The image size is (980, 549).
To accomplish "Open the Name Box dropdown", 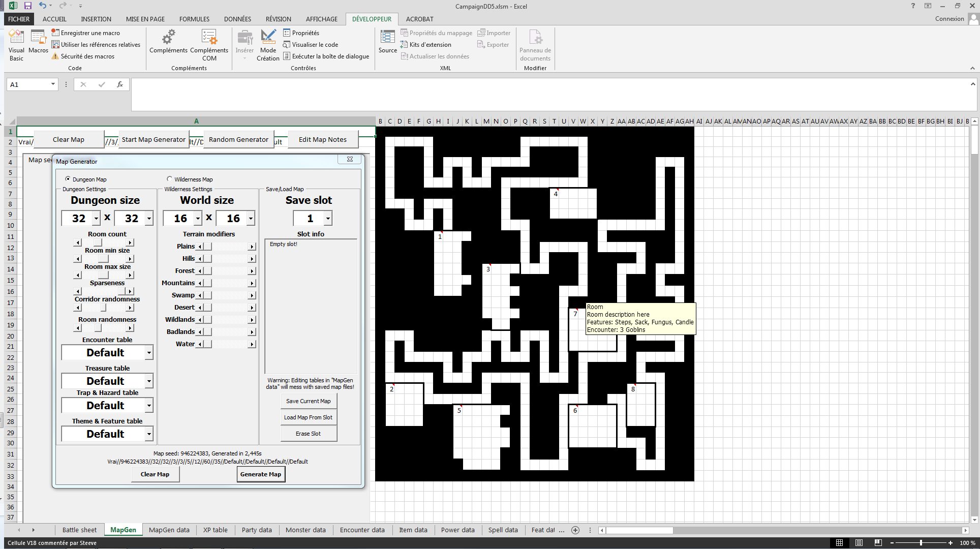I will pyautogui.click(x=53, y=84).
